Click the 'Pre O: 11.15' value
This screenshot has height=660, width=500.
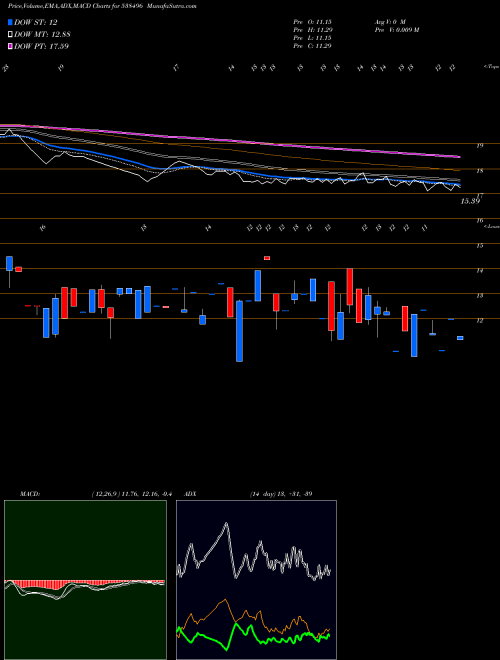tap(312, 21)
